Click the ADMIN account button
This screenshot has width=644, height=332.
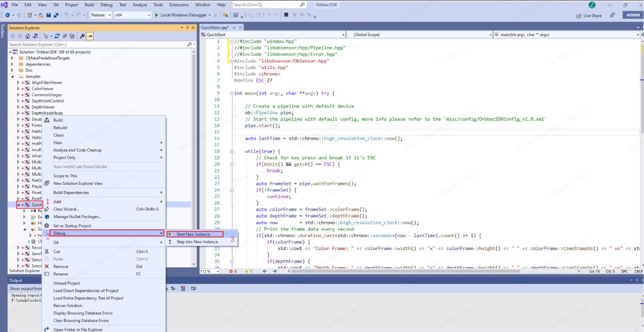(x=633, y=15)
